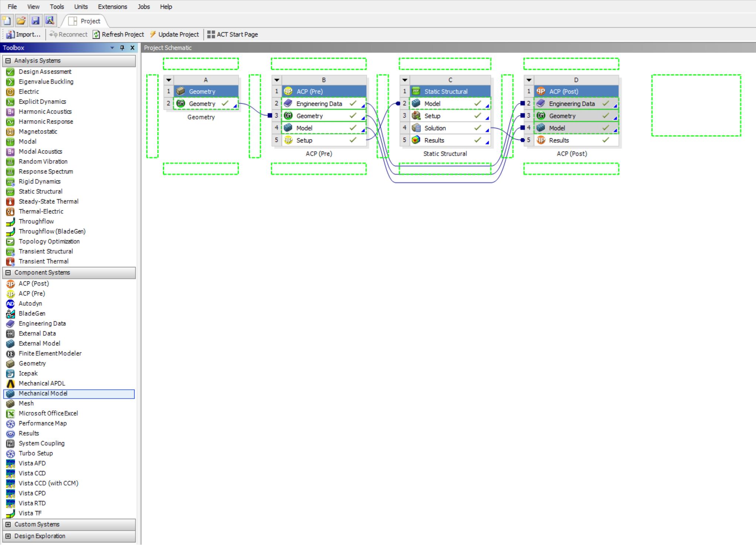This screenshot has width=756, height=545.
Task: Expand the Custom Systems section
Action: [8, 524]
